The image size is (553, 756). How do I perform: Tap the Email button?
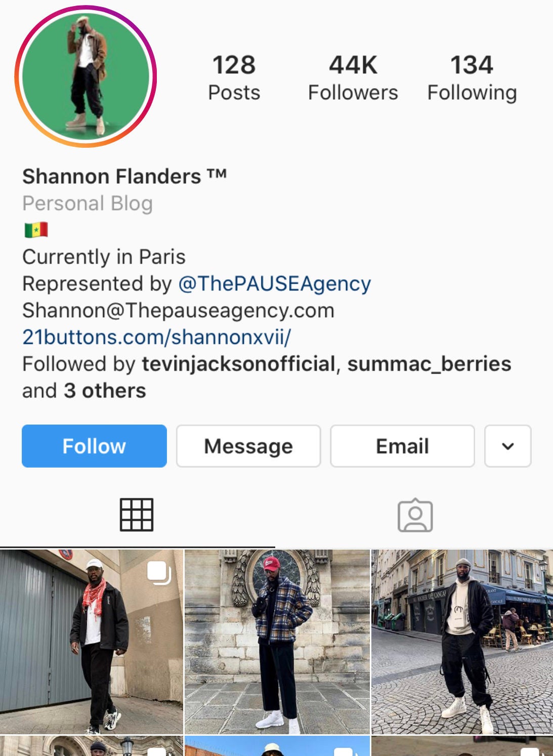coord(402,446)
